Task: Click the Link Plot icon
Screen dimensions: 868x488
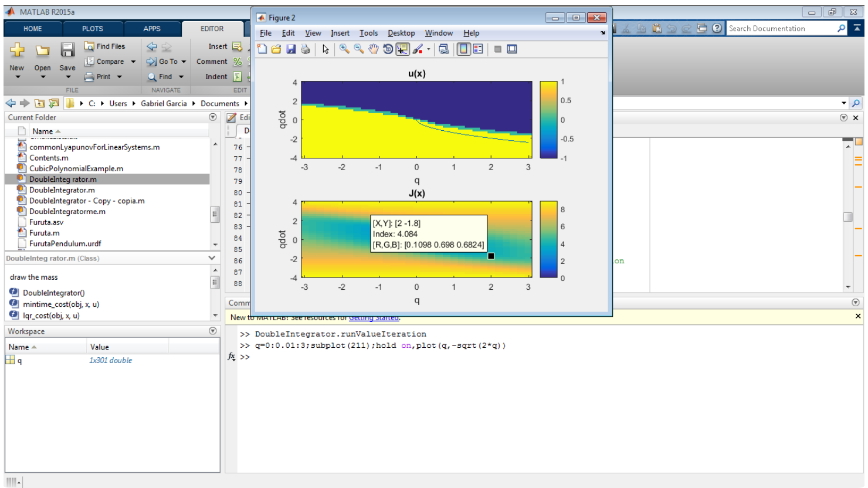Action: click(444, 49)
